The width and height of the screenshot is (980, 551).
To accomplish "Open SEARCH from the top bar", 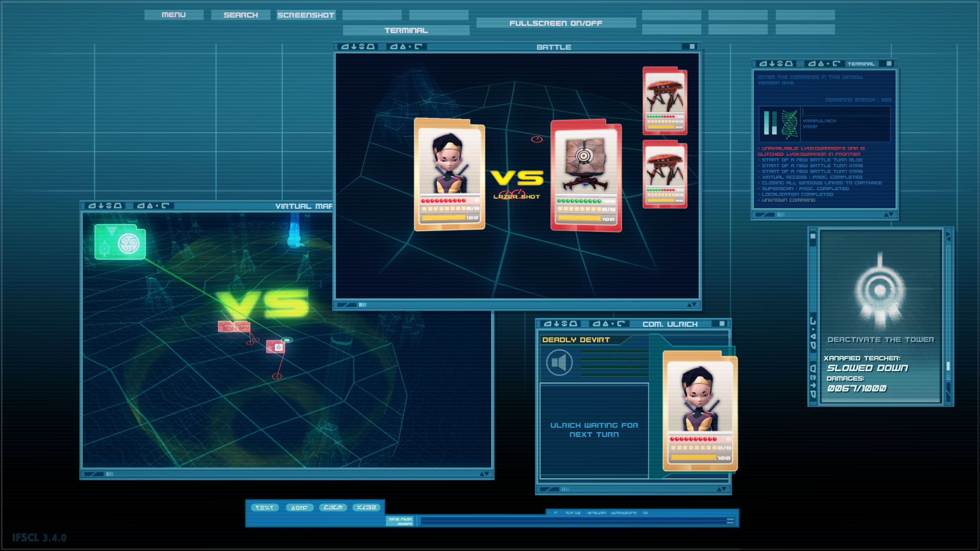I will pos(241,15).
